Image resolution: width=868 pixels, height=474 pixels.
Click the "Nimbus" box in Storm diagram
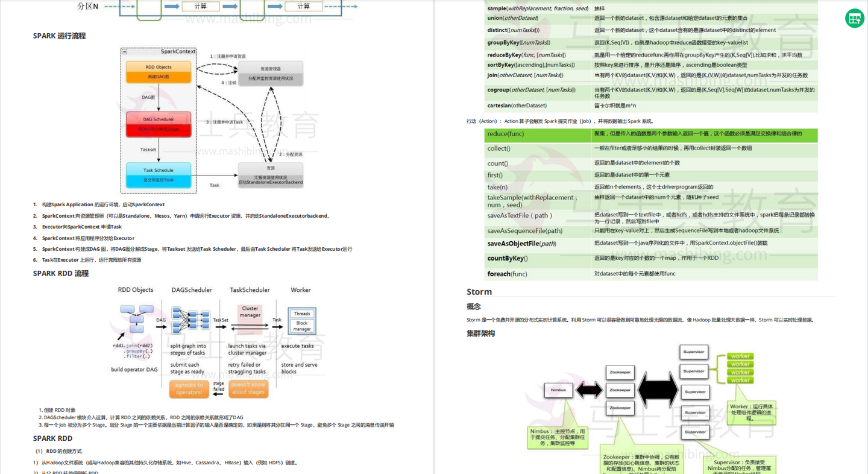pos(558,390)
